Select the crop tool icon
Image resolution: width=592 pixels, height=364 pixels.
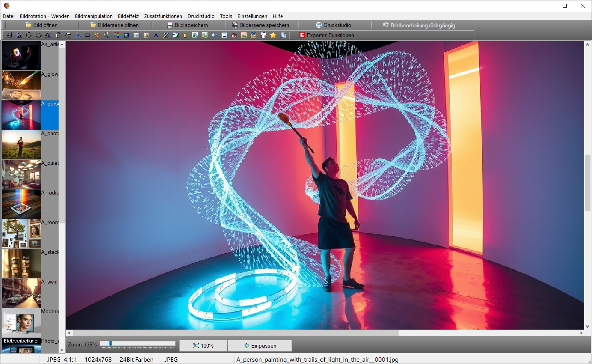[88, 35]
